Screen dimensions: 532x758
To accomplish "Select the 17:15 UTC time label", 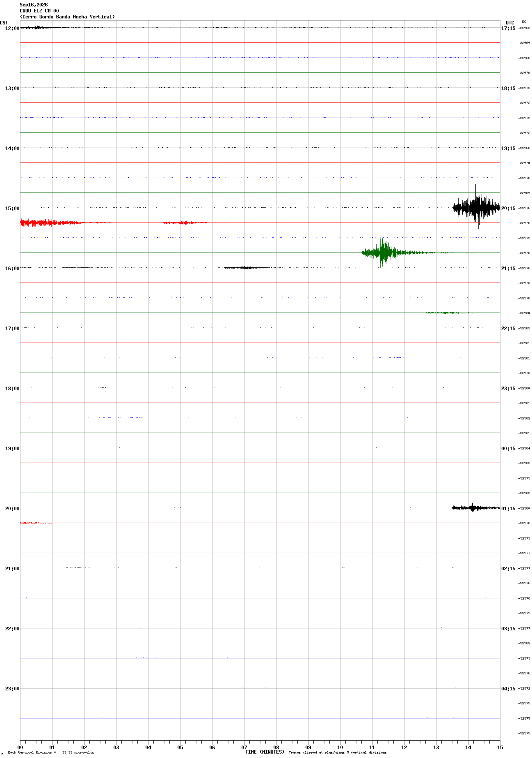I will click(x=508, y=28).
